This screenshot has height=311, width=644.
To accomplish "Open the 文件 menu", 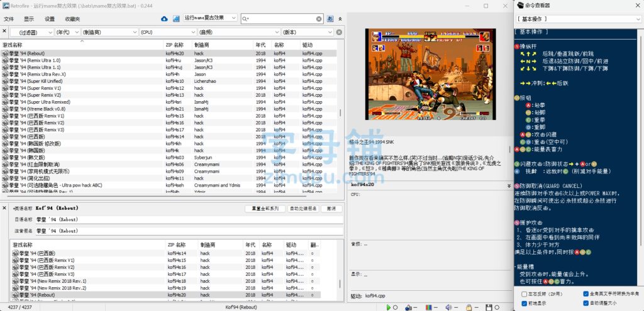I will pyautogui.click(x=9, y=19).
